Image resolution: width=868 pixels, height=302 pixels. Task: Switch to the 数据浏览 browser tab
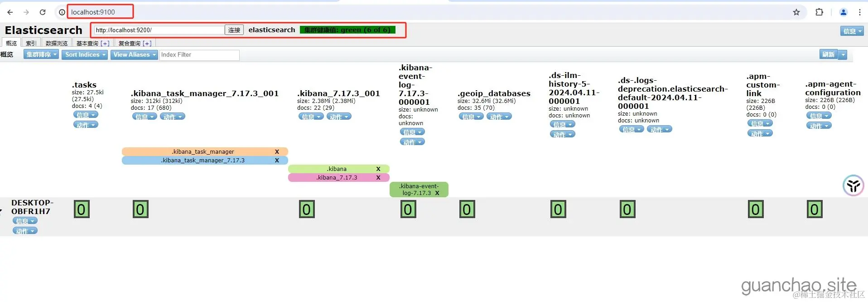pyautogui.click(x=57, y=43)
